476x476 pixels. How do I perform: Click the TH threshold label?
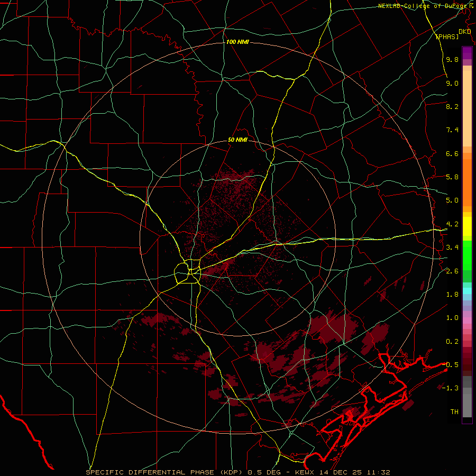pyautogui.click(x=454, y=412)
